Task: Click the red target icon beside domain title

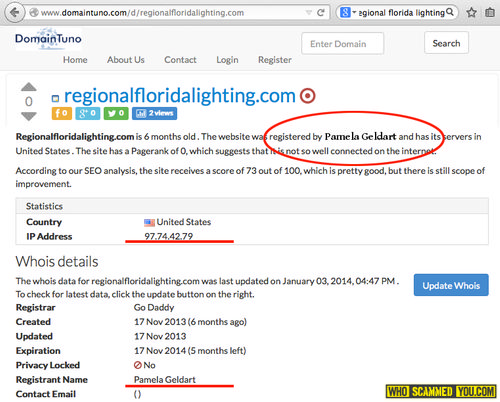Action: (307, 96)
